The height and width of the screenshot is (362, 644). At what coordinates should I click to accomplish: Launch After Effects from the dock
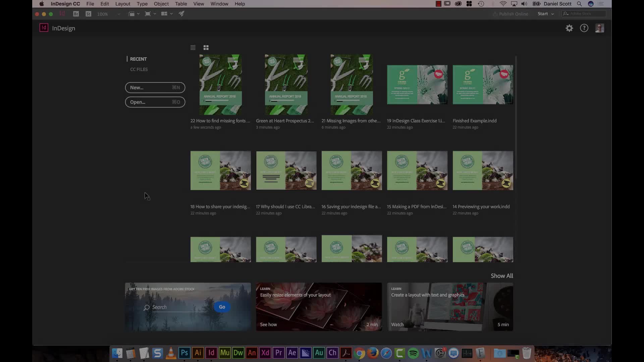click(x=292, y=353)
